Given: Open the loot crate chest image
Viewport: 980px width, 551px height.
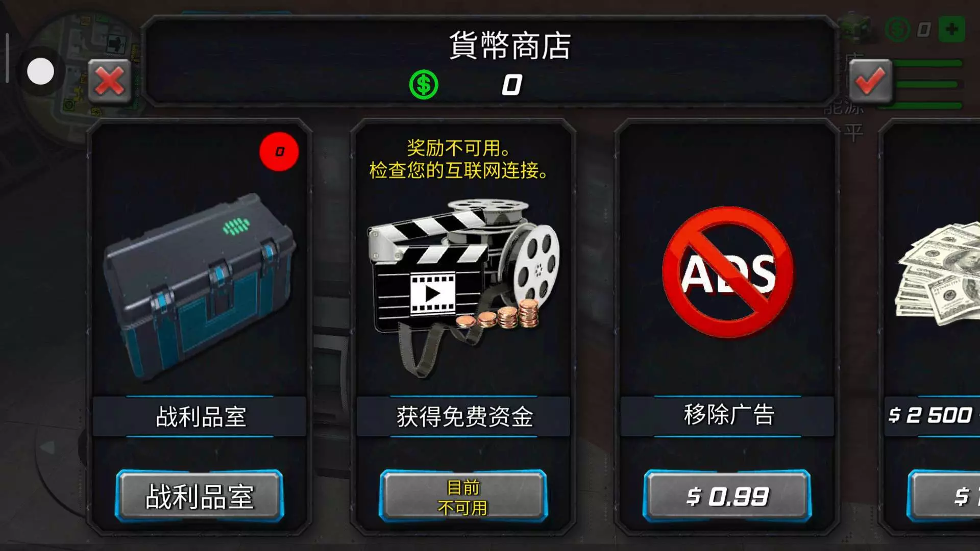Looking at the screenshot, I should pyautogui.click(x=199, y=286).
